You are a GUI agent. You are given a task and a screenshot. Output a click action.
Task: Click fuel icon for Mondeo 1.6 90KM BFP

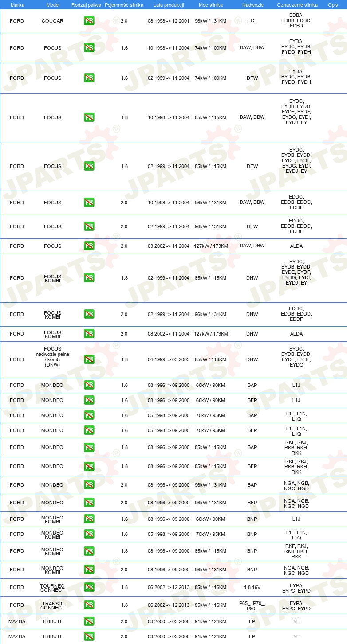pyautogui.click(x=89, y=400)
